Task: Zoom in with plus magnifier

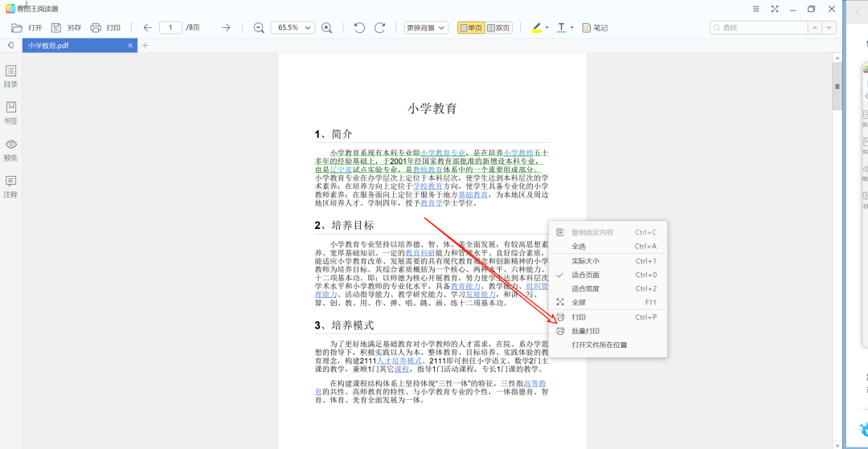Action: point(326,27)
